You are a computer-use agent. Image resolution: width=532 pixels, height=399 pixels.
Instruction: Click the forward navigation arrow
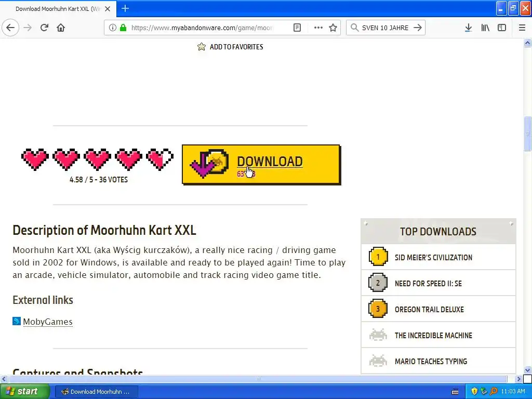click(x=28, y=28)
